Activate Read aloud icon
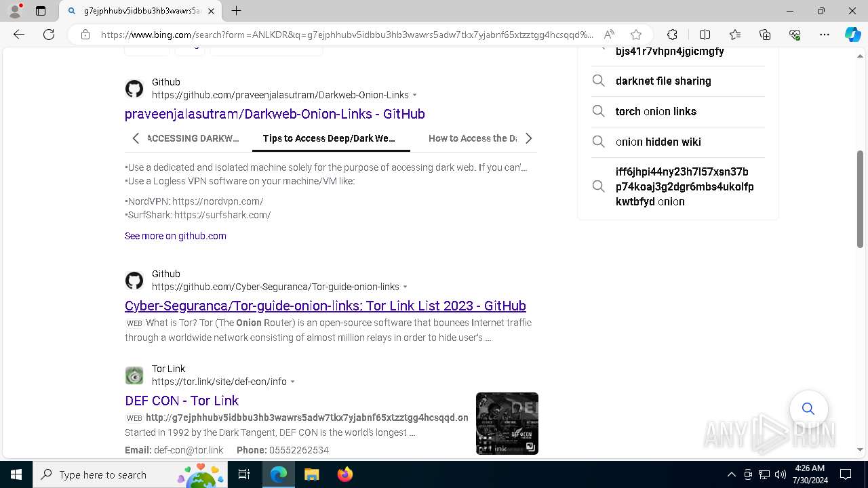The width and height of the screenshot is (868, 488). point(609,35)
